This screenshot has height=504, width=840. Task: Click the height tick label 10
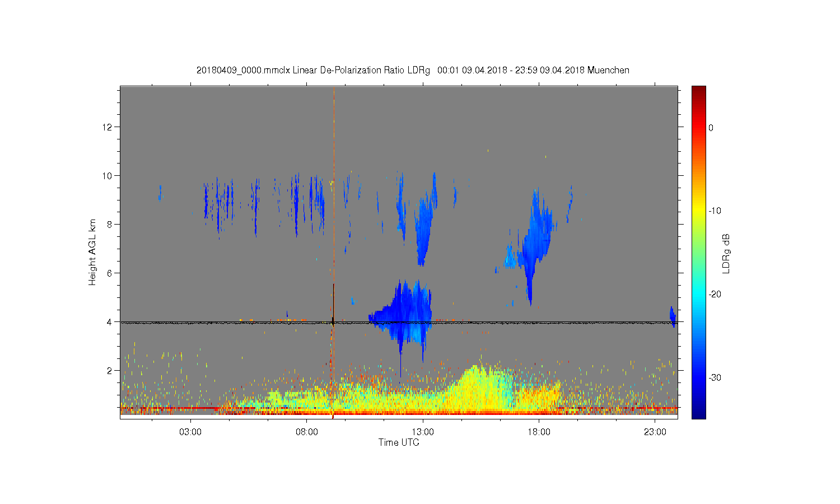point(108,176)
